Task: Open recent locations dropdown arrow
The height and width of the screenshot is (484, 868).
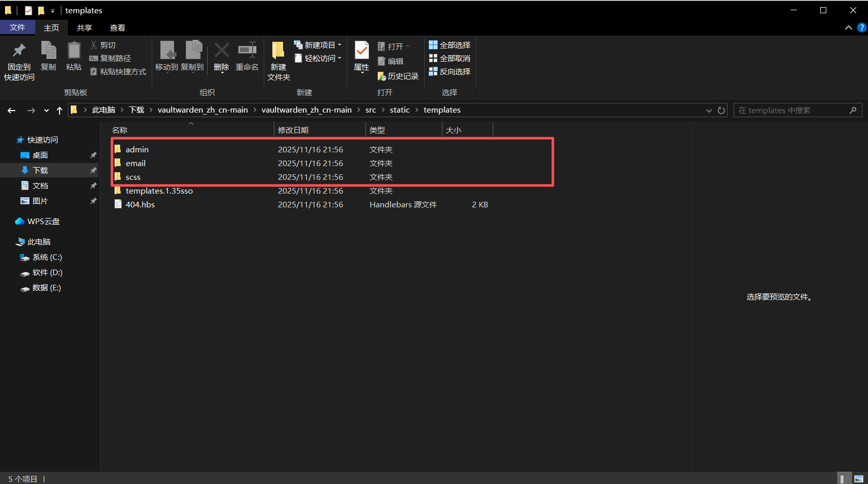Action: click(46, 111)
